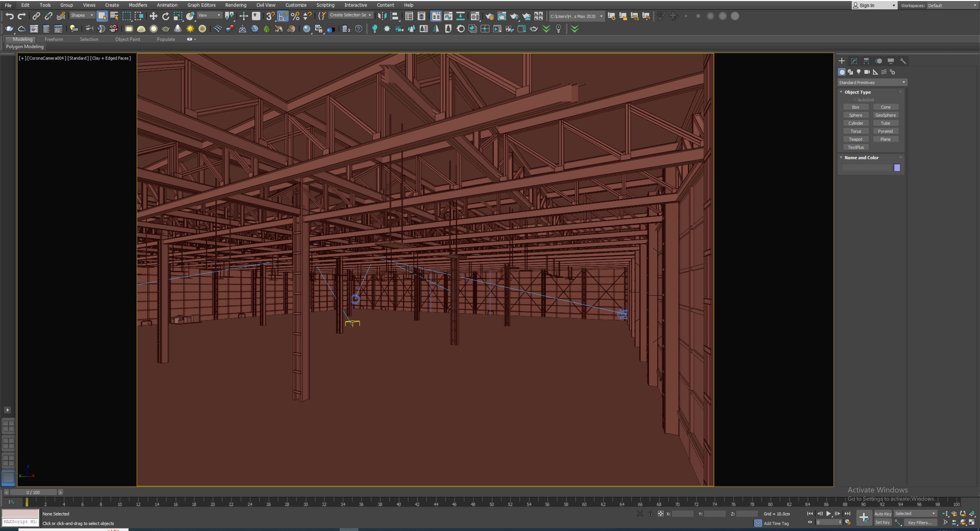Activate the Select Object tool

pyautogui.click(x=102, y=16)
